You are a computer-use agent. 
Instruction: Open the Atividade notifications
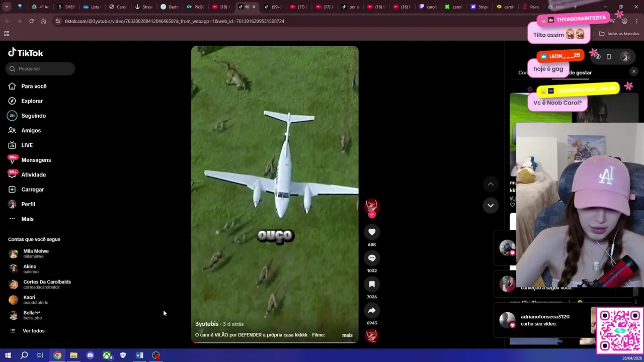pyautogui.click(x=33, y=175)
